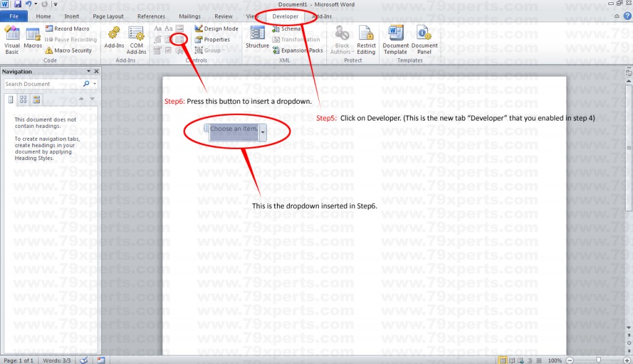The width and height of the screenshot is (633, 364).
Task: Start Record Macro
Action: tap(67, 28)
